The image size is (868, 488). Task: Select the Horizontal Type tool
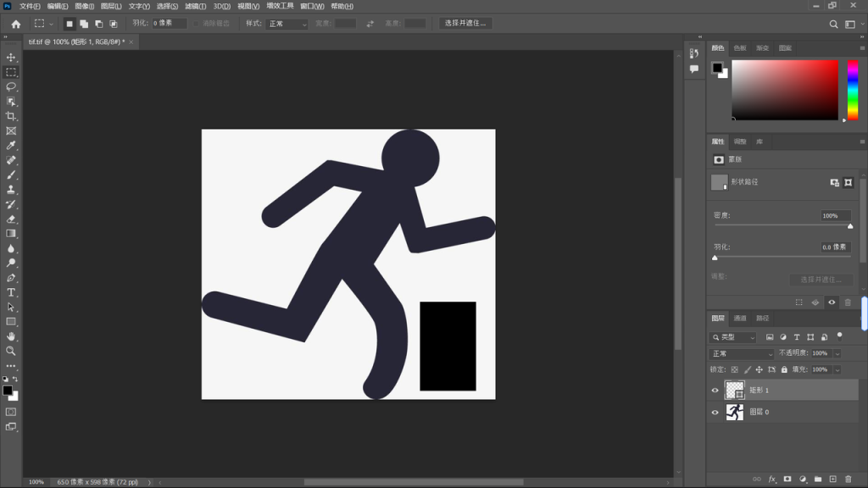tap(11, 292)
